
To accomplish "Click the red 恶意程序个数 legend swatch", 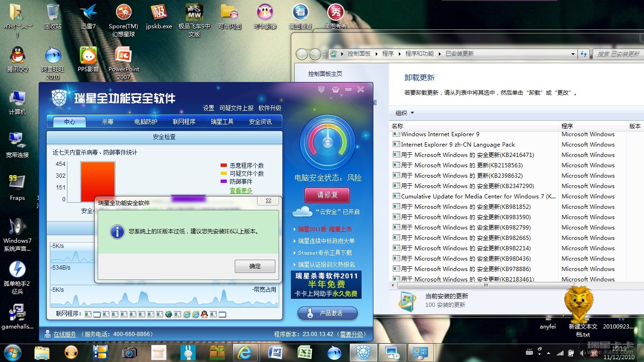I will click(x=223, y=165).
